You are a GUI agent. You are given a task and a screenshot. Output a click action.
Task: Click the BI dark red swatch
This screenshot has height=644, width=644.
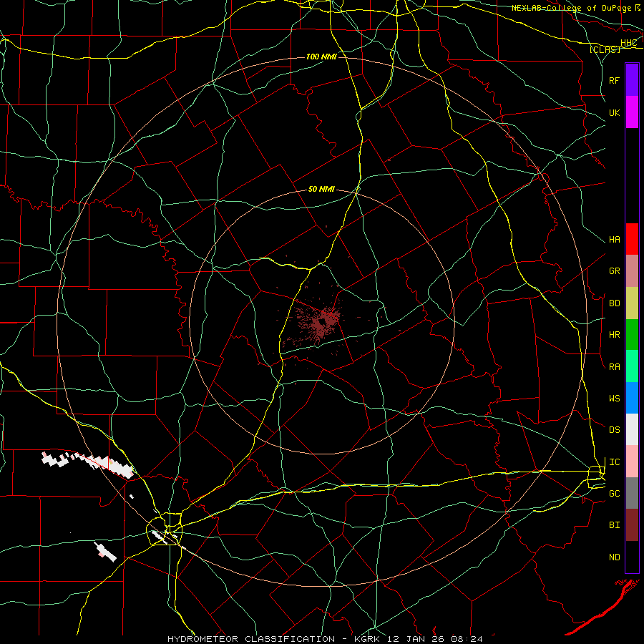(632, 525)
